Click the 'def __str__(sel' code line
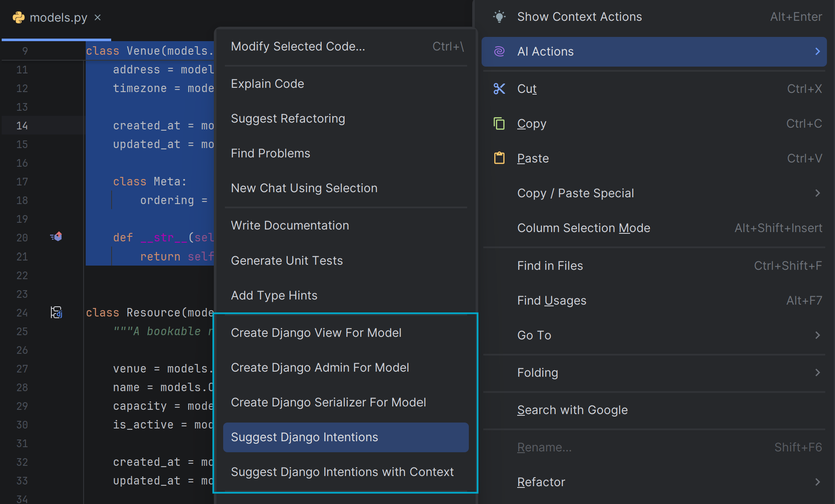The width and height of the screenshot is (835, 504). click(x=163, y=238)
